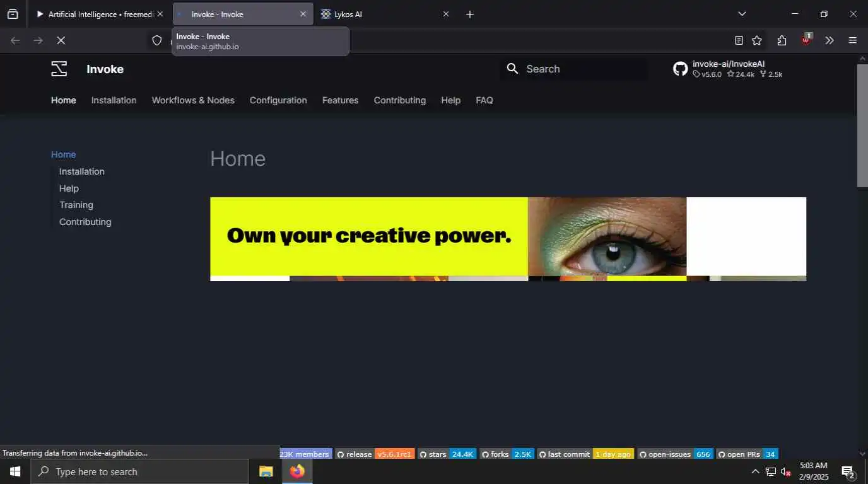Open the tracking protection shield icon
This screenshot has width=868, height=484.
(157, 40)
